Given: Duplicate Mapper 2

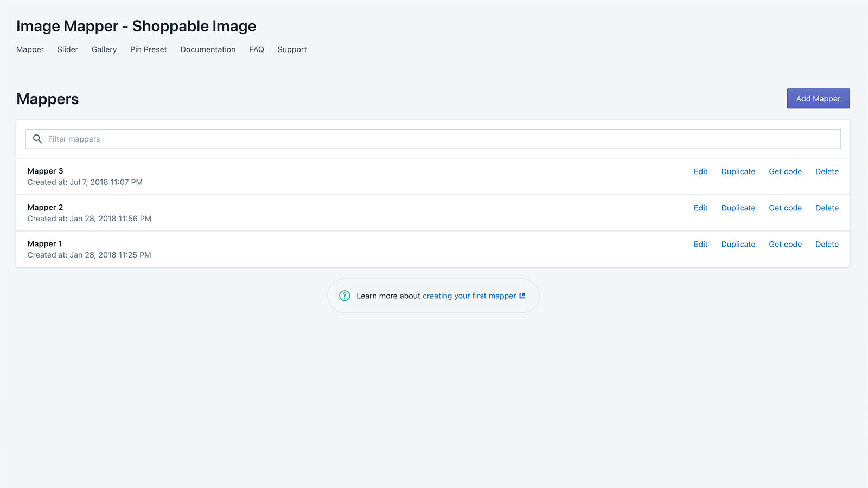Looking at the screenshot, I should click(x=738, y=208).
